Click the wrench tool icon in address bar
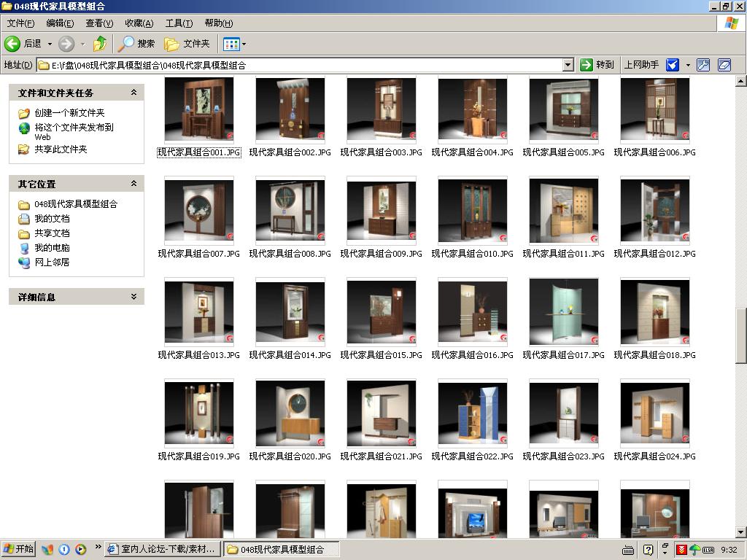 (703, 65)
